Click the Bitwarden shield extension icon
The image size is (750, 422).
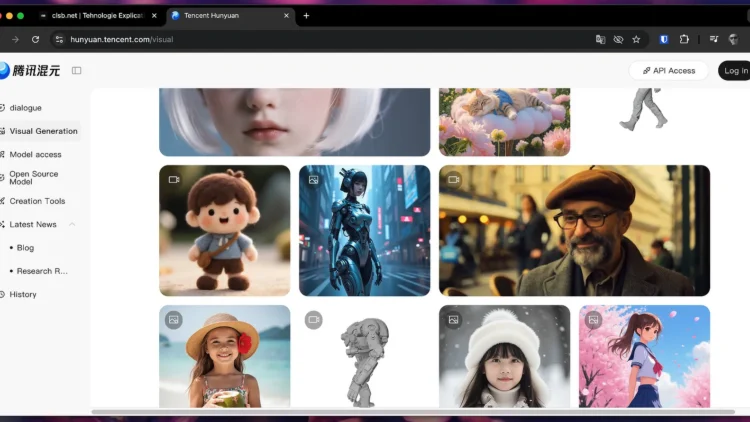[664, 39]
